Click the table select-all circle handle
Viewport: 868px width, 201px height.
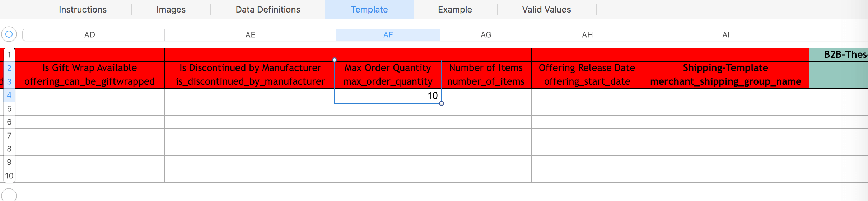coord(9,34)
